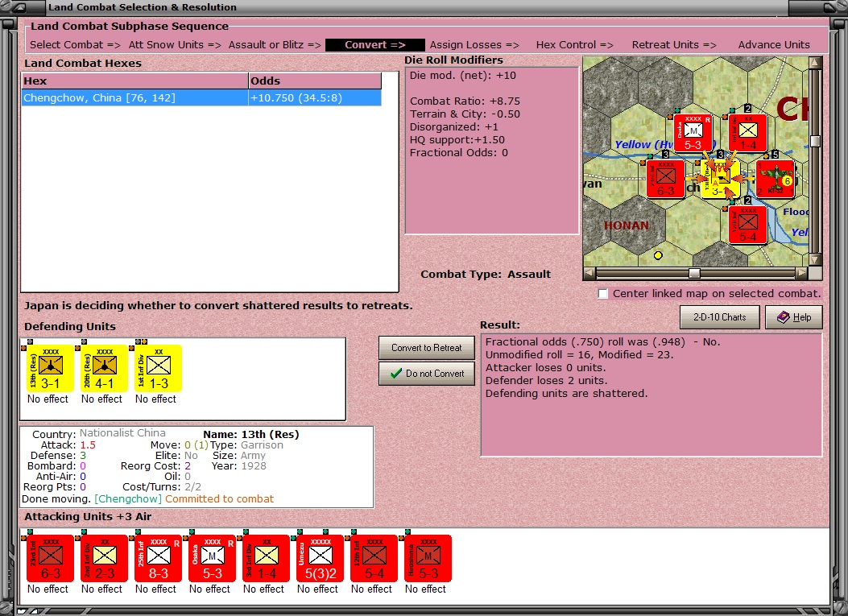Open the 2-D-10 Charts
The height and width of the screenshot is (616, 848).
coord(719,317)
